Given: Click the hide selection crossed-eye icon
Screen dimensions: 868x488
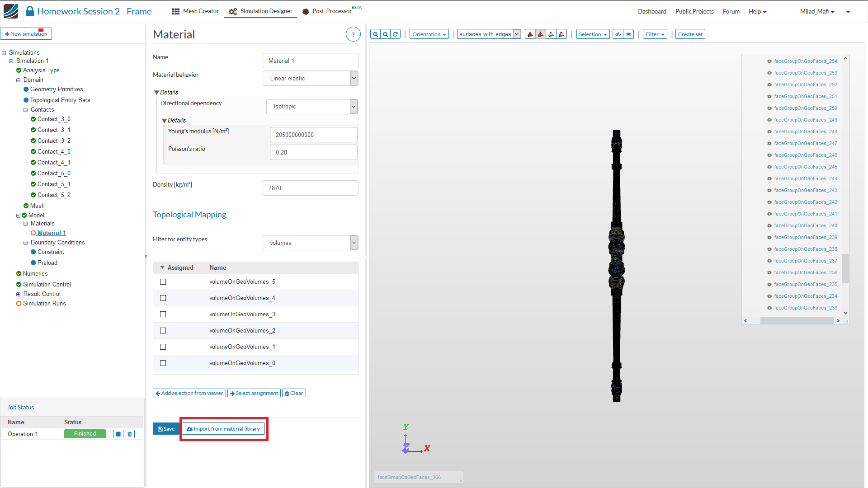Looking at the screenshot, I should [x=618, y=34].
